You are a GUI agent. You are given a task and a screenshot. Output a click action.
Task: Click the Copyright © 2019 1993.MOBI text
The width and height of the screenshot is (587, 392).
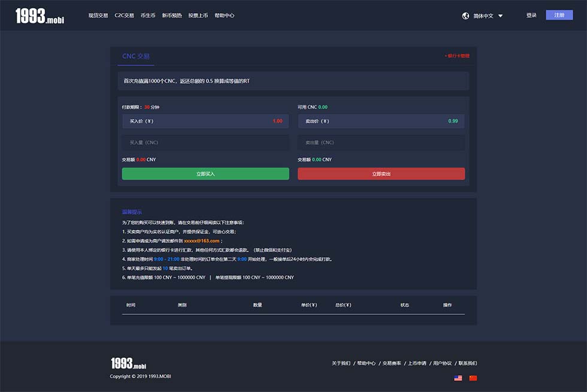[x=140, y=376]
